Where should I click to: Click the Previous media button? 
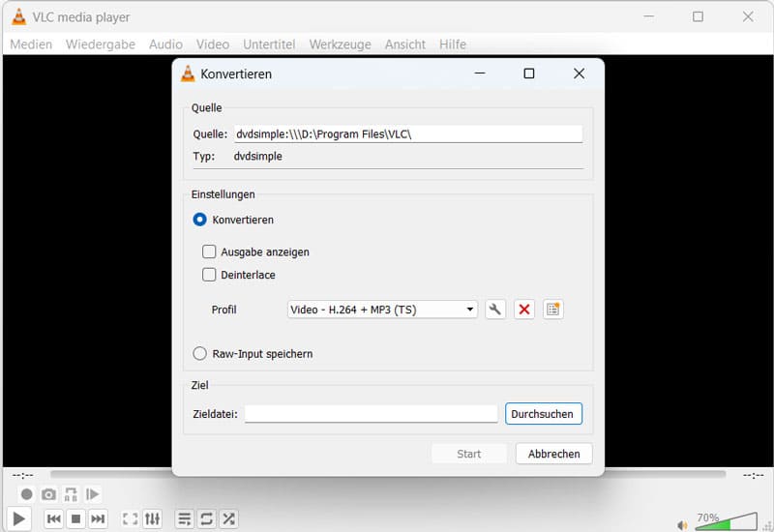[x=54, y=518]
